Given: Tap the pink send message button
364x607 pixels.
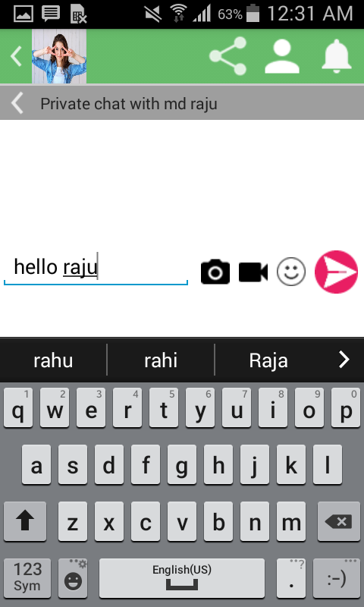Looking at the screenshot, I should 336,272.
